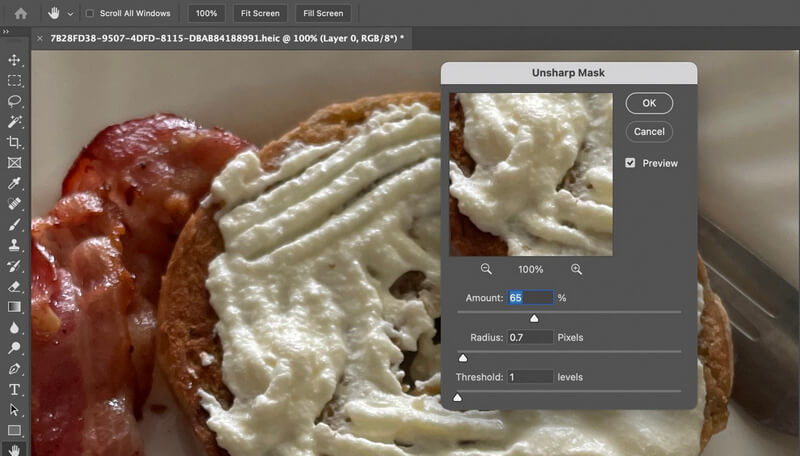Enable Scroll All Windows checkbox
The image size is (800, 456).
[90, 14]
